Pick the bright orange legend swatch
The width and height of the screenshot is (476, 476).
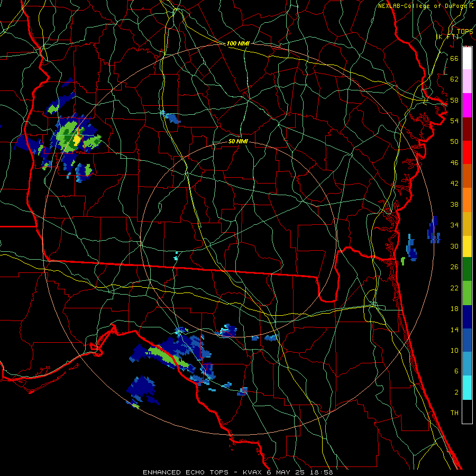467,200
